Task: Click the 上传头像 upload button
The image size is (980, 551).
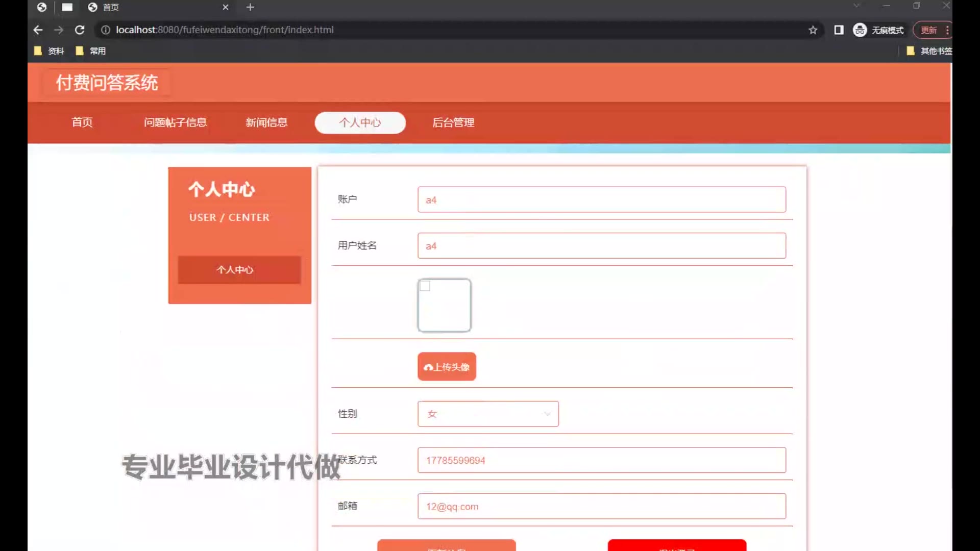Action: (447, 367)
